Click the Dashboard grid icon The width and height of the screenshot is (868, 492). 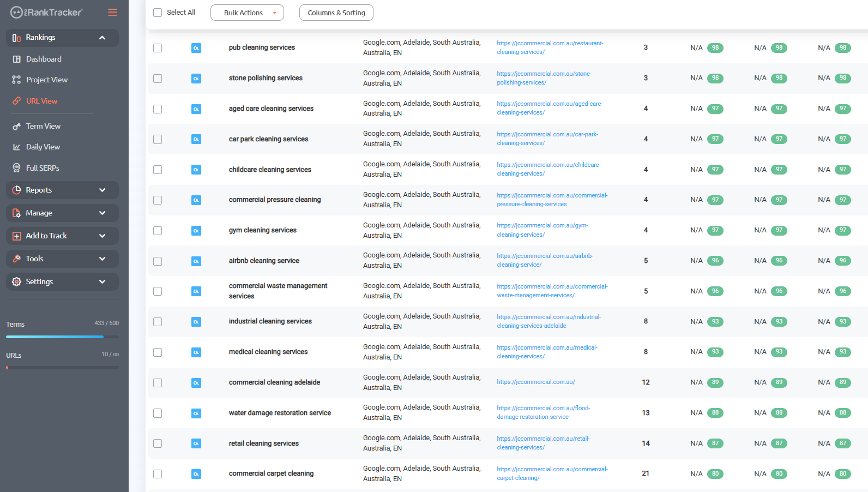pos(17,59)
